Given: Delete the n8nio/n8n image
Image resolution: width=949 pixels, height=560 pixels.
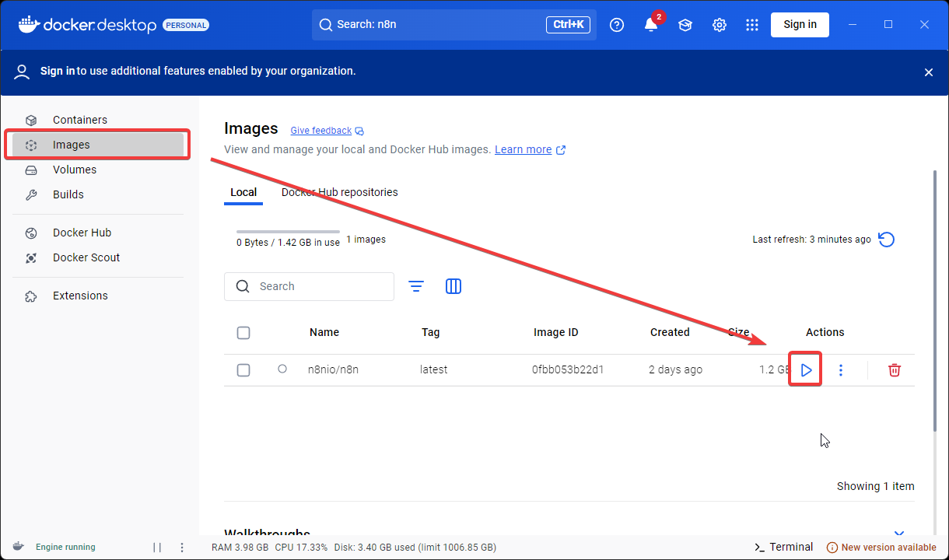Looking at the screenshot, I should (895, 370).
